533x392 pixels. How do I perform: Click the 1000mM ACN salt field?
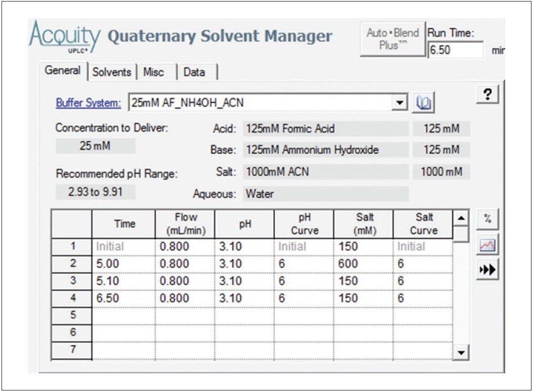pyautogui.click(x=326, y=171)
